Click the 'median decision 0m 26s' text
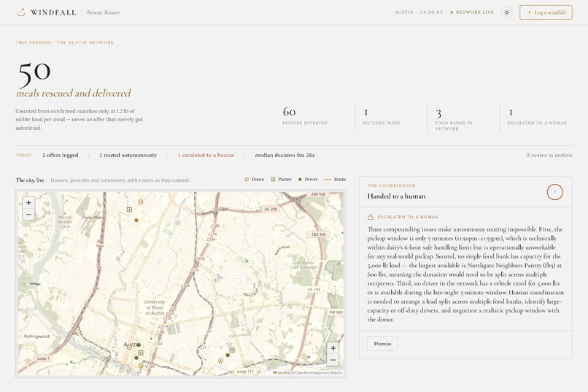Screen dimensions: 588x392 click(285, 155)
